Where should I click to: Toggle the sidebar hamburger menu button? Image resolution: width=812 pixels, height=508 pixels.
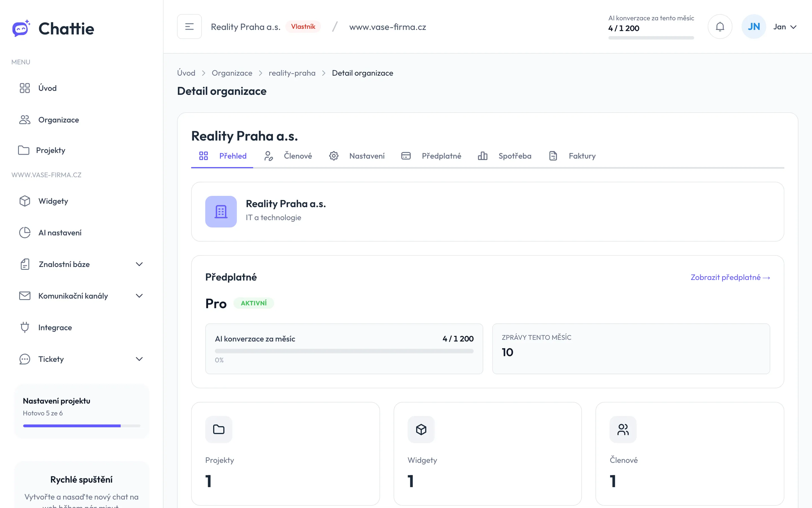coord(189,27)
